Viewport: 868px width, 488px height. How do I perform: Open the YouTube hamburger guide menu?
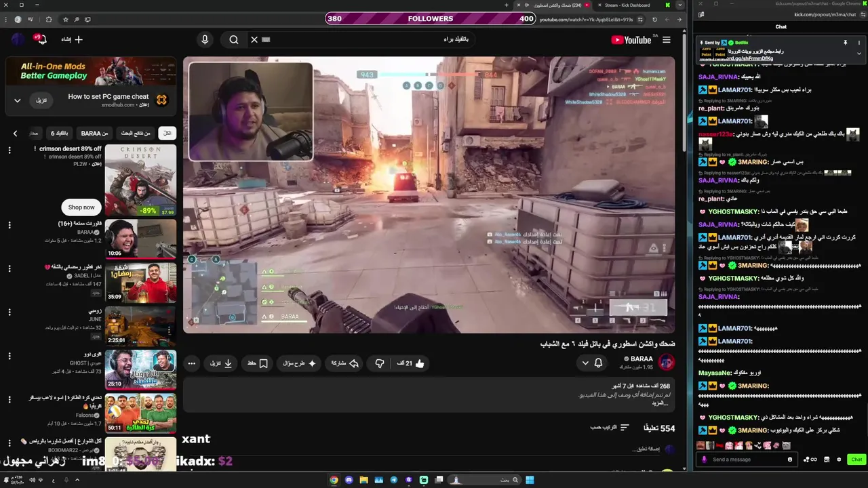coord(667,40)
